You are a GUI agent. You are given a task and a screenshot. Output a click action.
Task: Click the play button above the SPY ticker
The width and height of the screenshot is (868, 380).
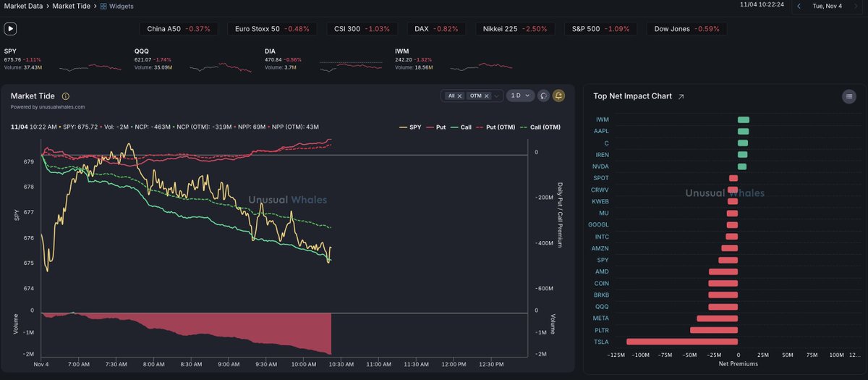click(10, 29)
